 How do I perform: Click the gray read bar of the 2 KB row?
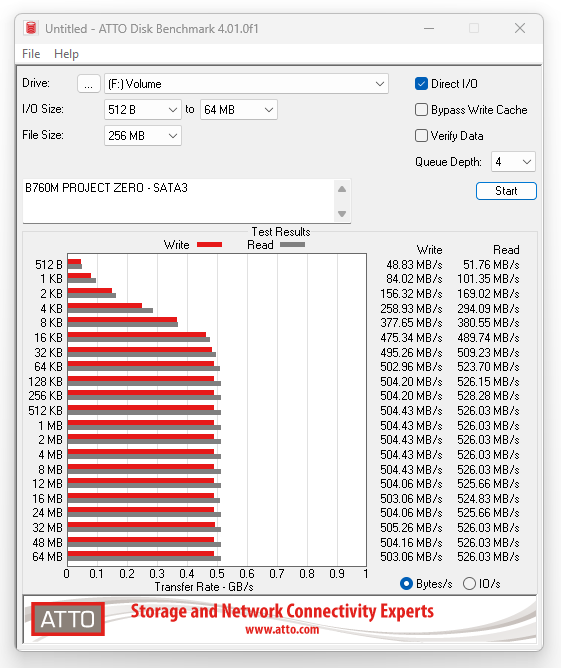(92, 295)
